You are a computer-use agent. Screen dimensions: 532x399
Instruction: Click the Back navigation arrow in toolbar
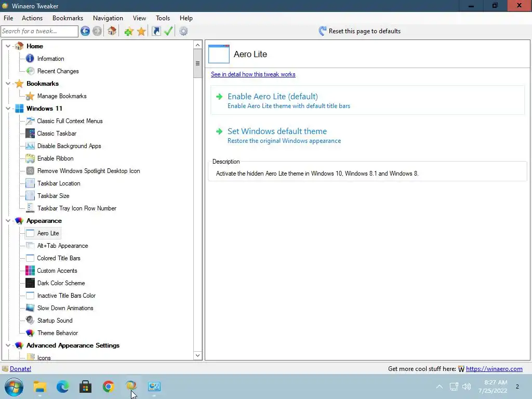(x=85, y=31)
